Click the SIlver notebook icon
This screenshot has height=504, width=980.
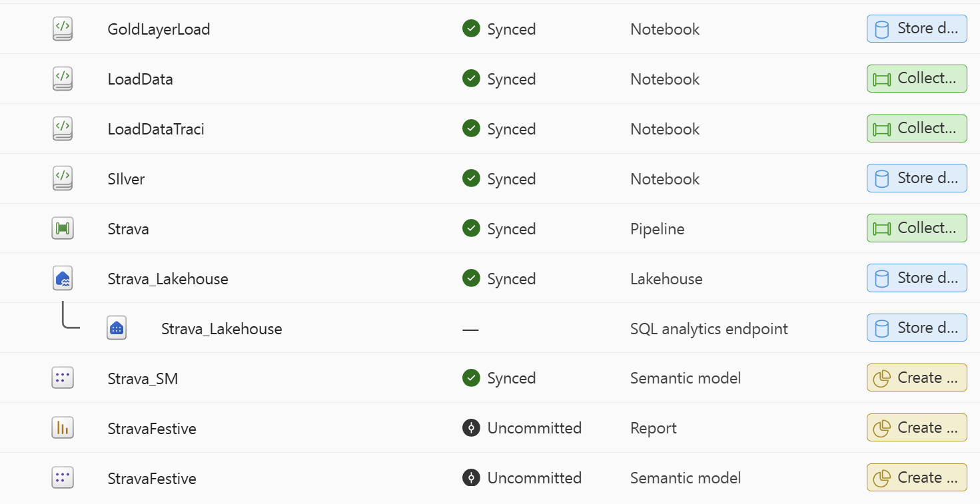click(x=63, y=179)
